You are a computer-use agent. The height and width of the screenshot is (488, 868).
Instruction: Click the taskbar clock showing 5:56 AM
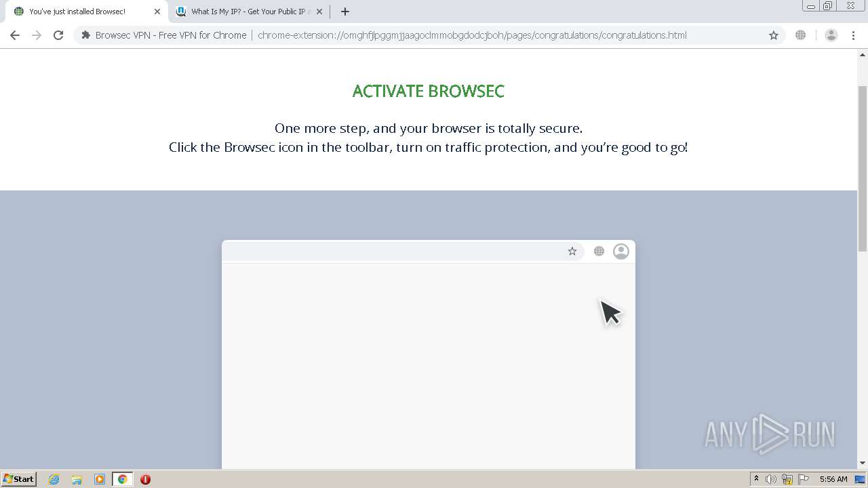point(833,479)
